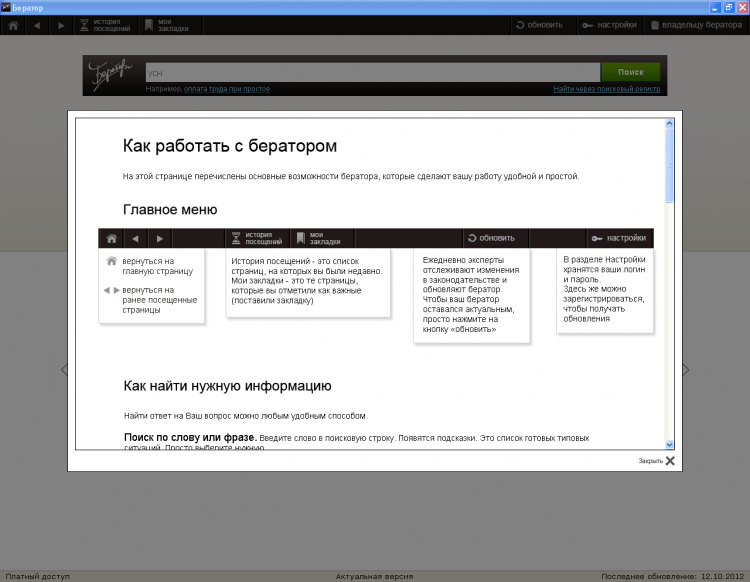Click home icon beside вернуться на главную страницу

[x=111, y=261]
